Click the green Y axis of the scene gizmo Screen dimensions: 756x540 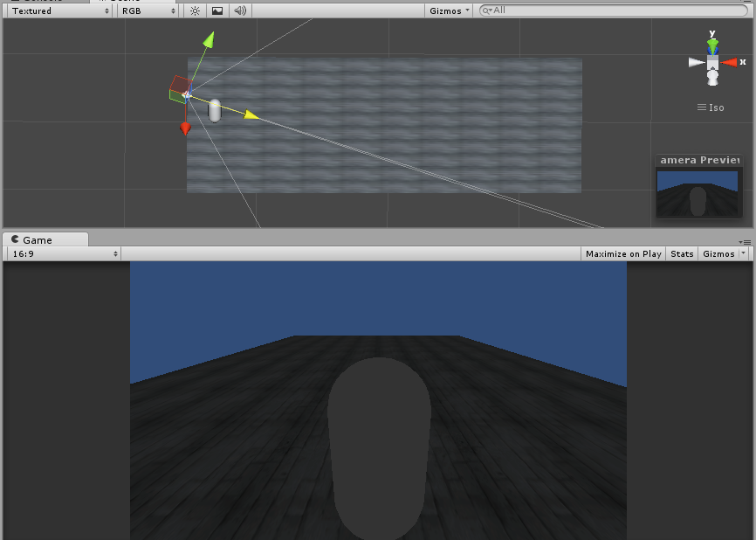pyautogui.click(x=712, y=42)
